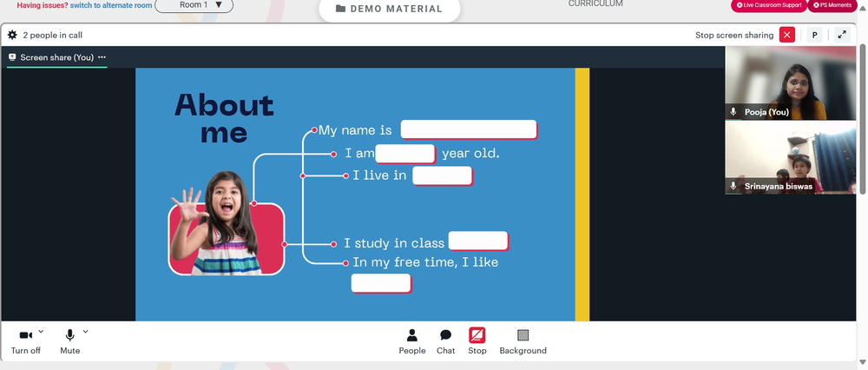The height and width of the screenshot is (370, 868).
Task: Open the Chat panel
Action: (x=445, y=340)
